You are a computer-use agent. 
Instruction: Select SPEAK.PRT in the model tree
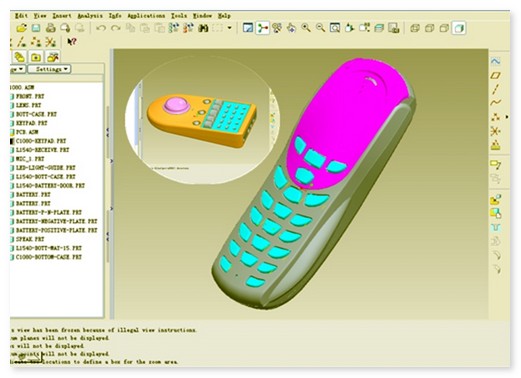coord(30,239)
